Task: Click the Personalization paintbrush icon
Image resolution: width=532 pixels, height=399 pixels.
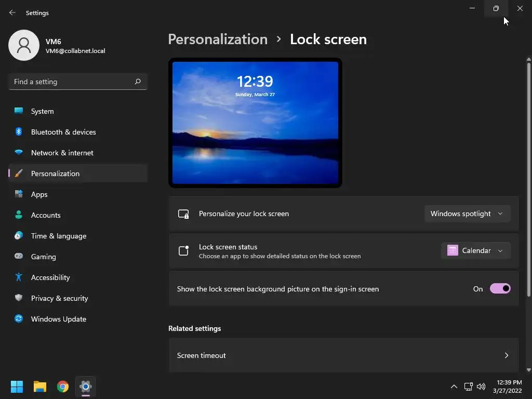Action: pos(19,174)
